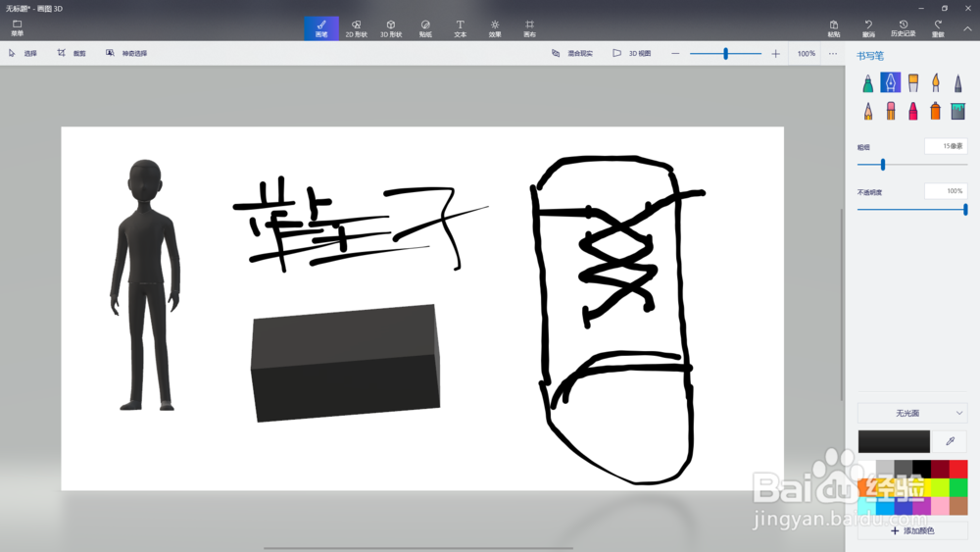Open the current color black preview
The image size is (980, 552).
(894, 441)
